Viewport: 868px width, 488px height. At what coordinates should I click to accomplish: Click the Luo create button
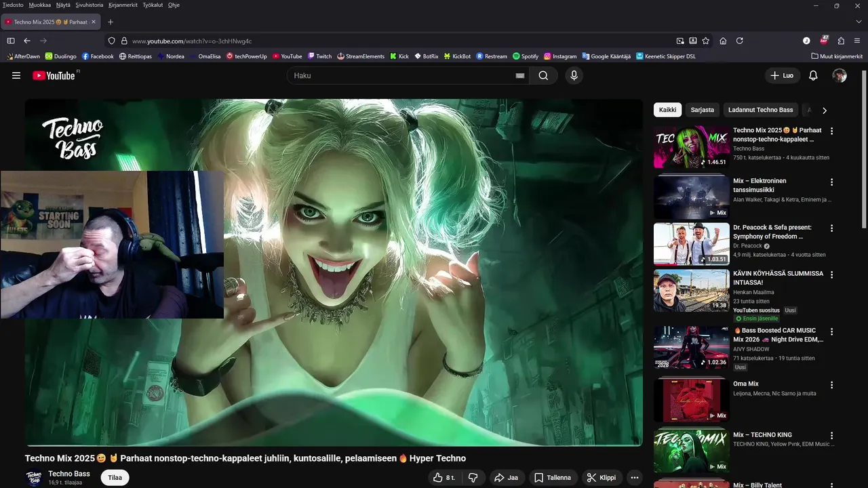(x=782, y=75)
